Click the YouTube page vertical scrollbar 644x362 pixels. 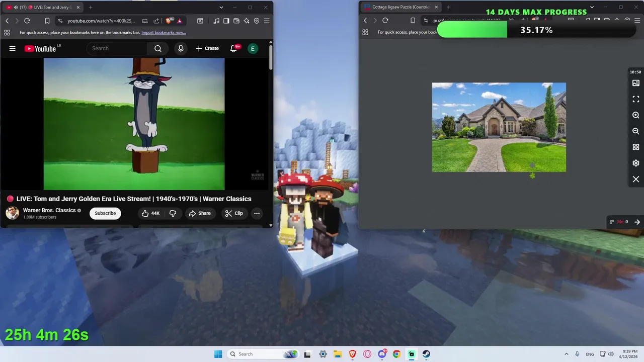(271, 58)
